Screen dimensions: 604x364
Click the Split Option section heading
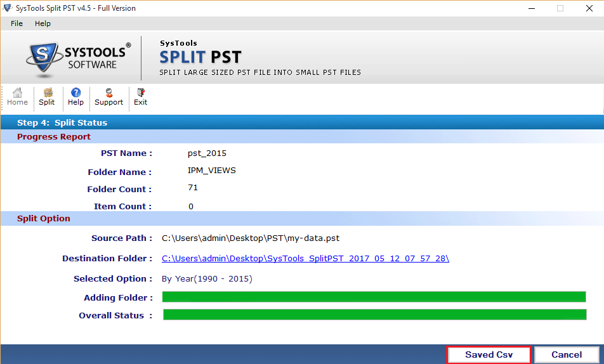44,218
